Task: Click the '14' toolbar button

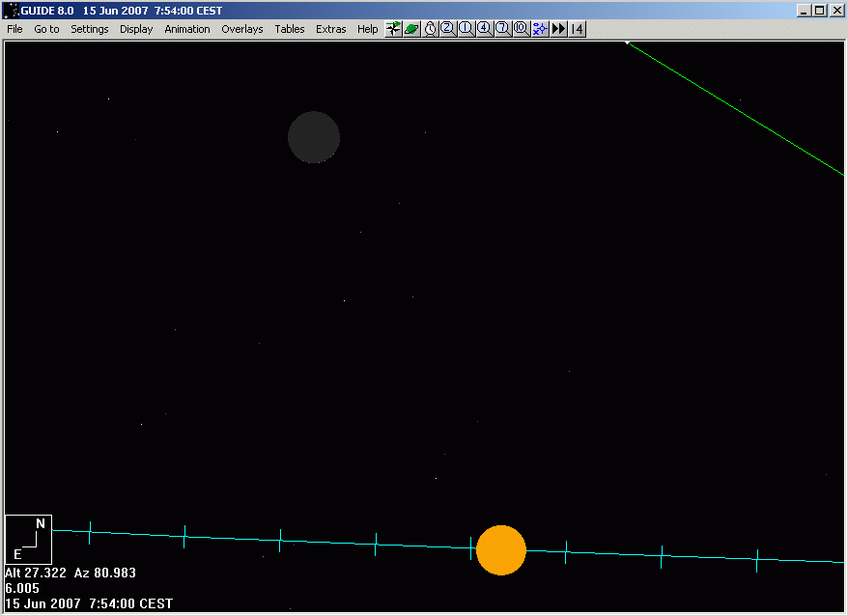Action: coord(577,29)
